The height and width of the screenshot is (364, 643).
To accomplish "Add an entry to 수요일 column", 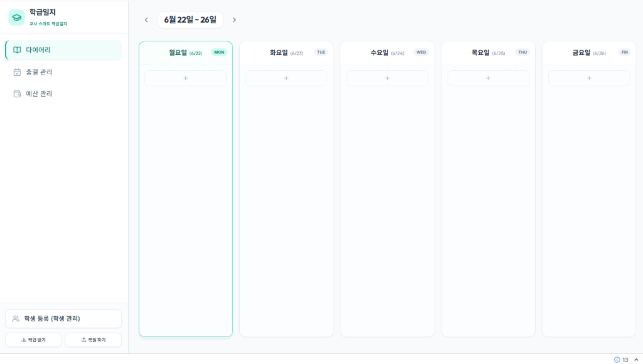I will click(x=387, y=78).
